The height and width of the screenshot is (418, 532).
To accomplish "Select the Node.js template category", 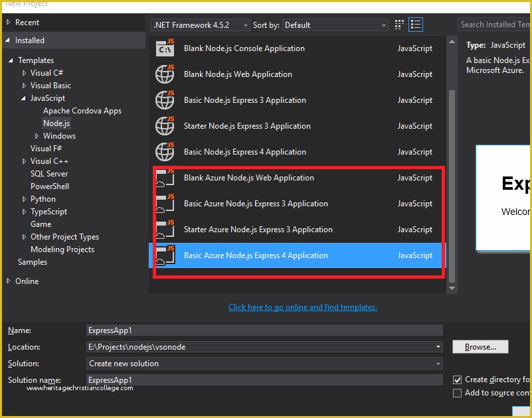I will (x=56, y=123).
